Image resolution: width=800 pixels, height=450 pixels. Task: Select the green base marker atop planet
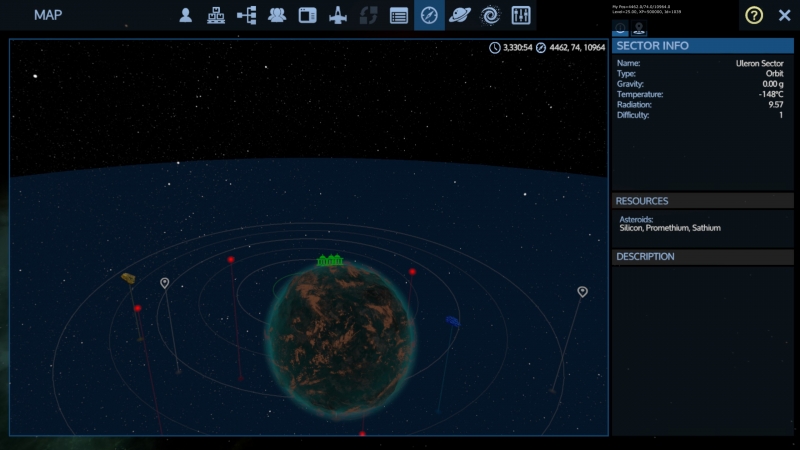[x=330, y=261]
